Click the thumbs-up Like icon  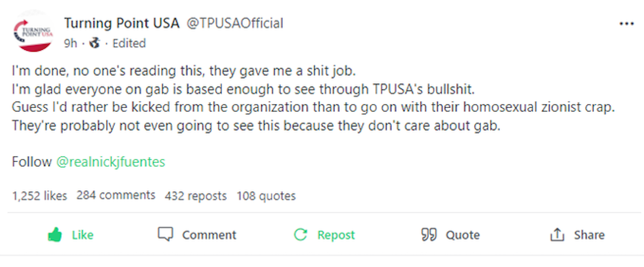click(55, 234)
